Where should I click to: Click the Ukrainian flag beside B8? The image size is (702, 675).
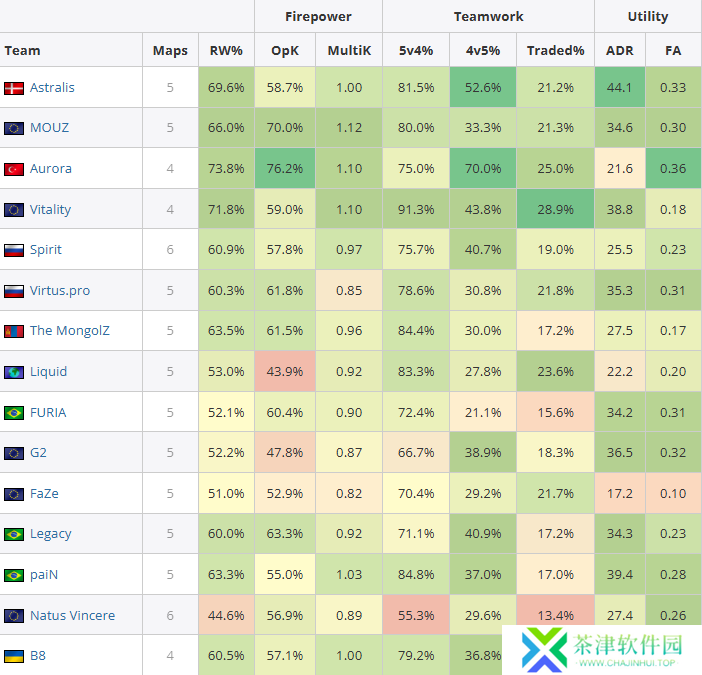[14, 656]
